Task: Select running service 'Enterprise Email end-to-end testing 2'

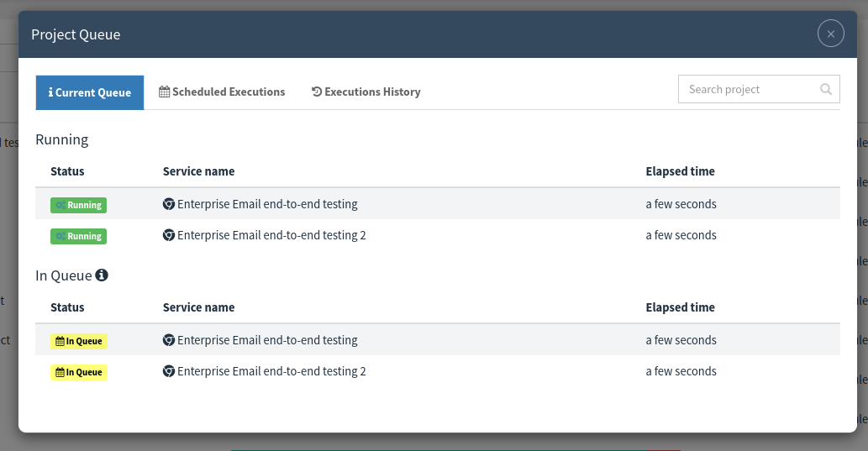Action: coord(271,235)
